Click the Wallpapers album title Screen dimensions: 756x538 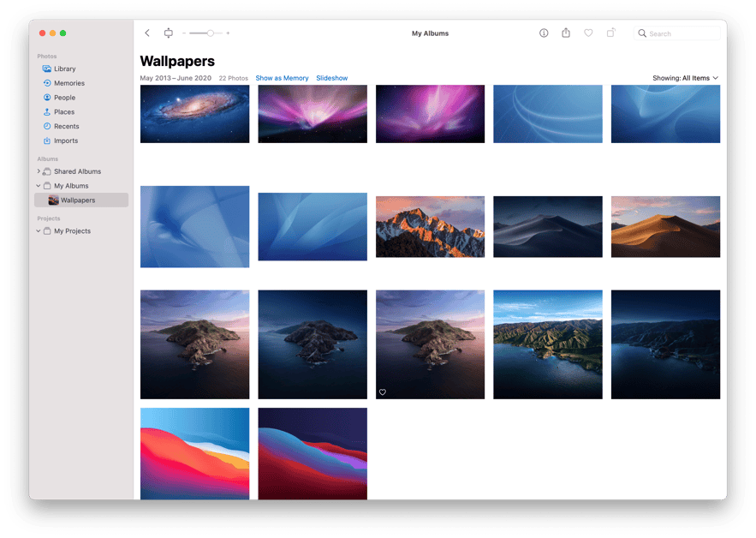[177, 62]
